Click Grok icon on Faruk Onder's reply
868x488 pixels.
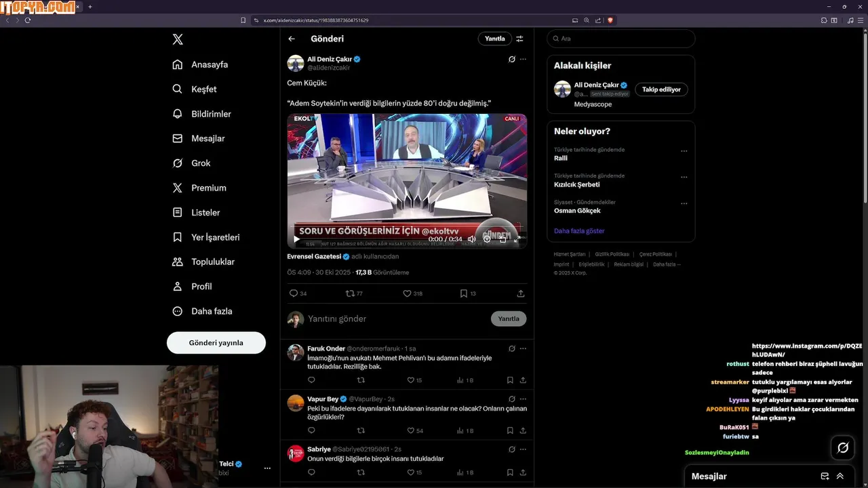tap(512, 348)
